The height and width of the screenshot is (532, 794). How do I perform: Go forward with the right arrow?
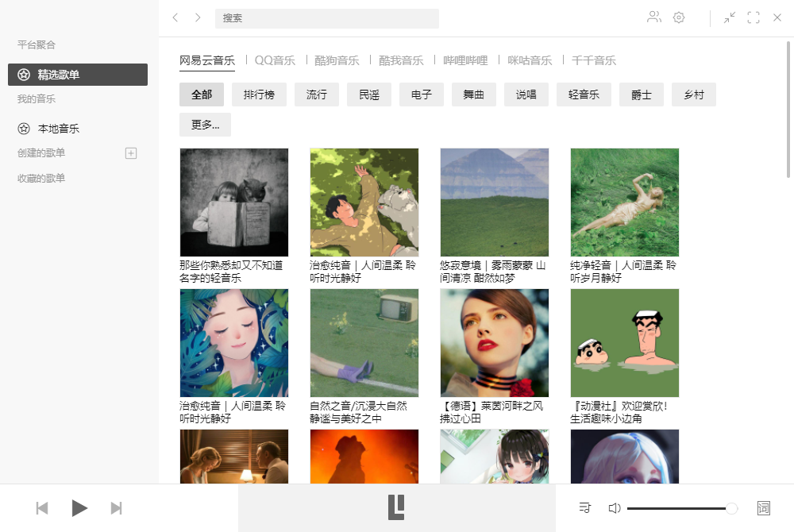click(x=198, y=17)
